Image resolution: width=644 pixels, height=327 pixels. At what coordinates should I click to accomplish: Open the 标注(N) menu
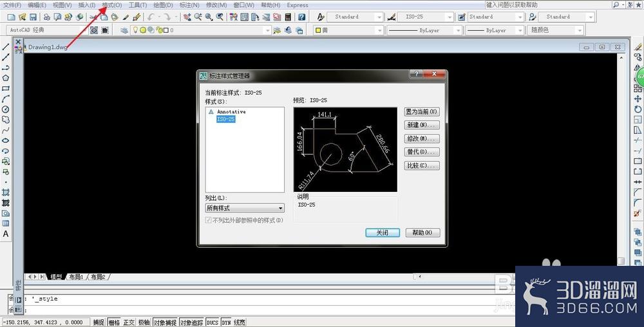[189, 5]
